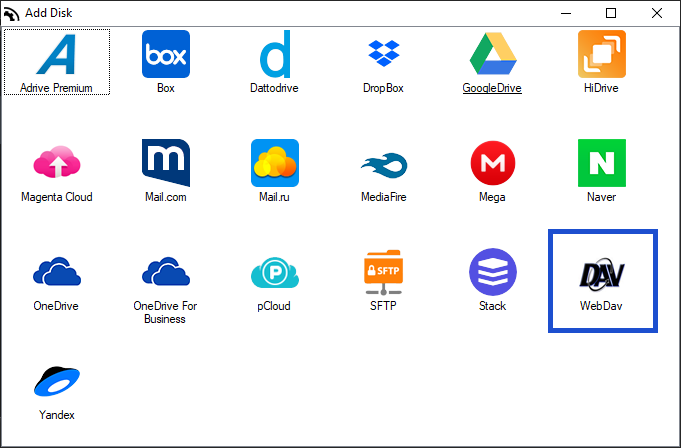681x448 pixels.
Task: Select the WebDav DAV icon
Action: tap(602, 273)
